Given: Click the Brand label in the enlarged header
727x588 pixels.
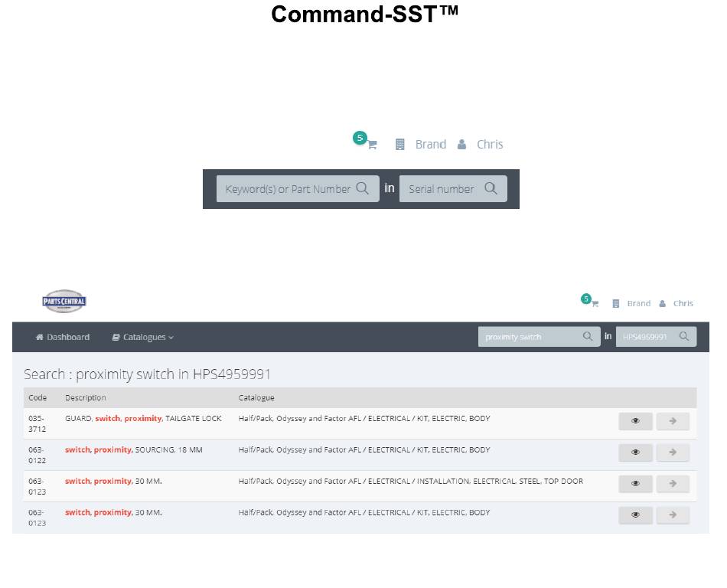Looking at the screenshot, I should tap(431, 144).
